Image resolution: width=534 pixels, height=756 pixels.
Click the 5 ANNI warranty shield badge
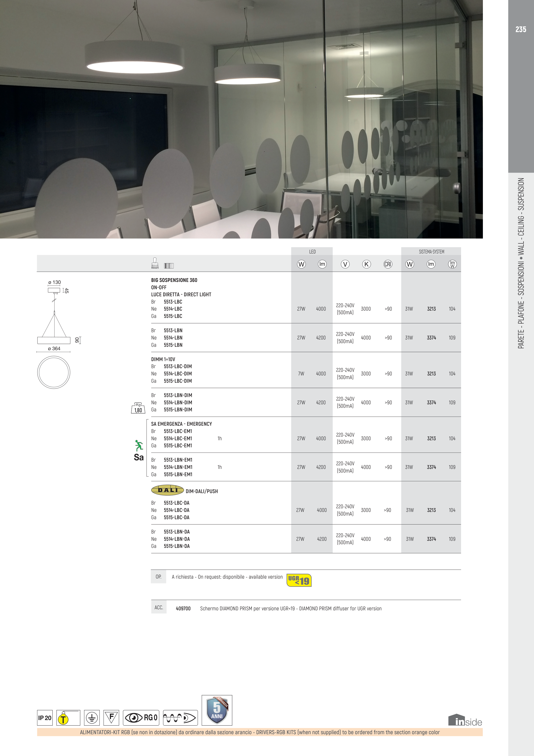217,710
